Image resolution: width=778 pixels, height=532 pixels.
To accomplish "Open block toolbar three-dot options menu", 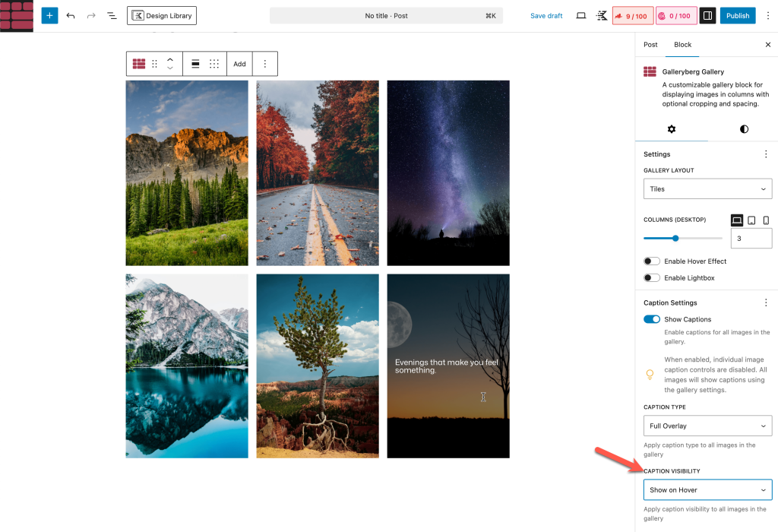I will point(265,64).
